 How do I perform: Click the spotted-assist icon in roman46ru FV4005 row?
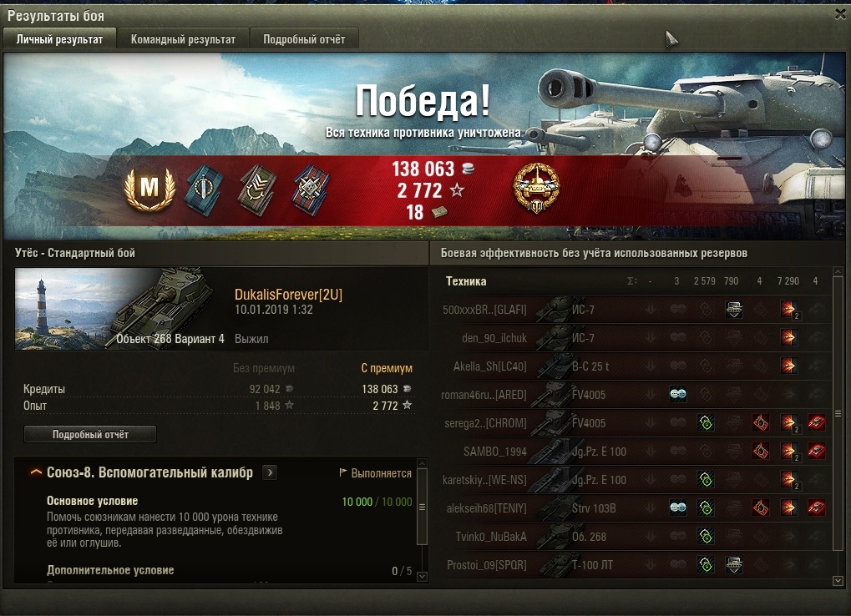tap(677, 394)
